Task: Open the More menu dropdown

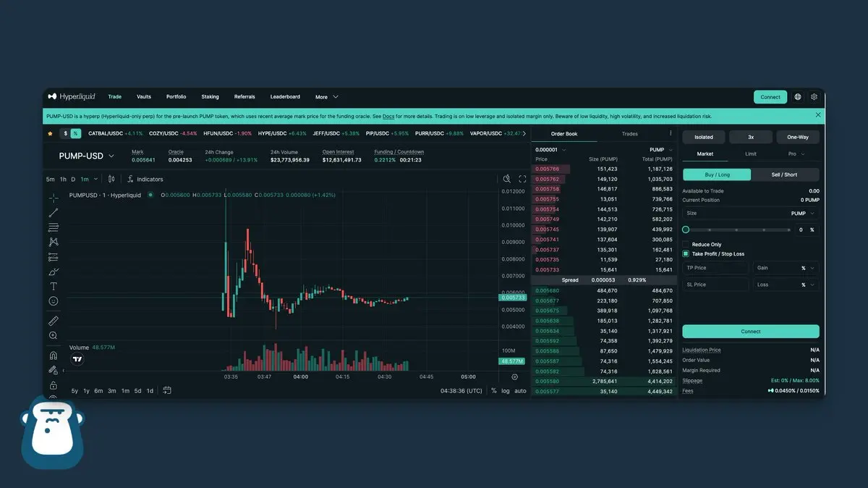Action: (x=327, y=97)
